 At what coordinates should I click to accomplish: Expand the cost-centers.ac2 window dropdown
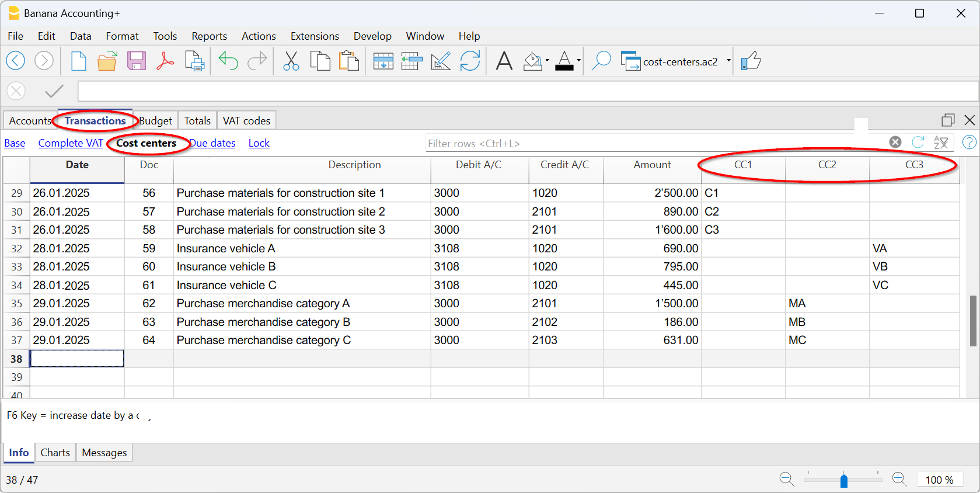coord(728,61)
